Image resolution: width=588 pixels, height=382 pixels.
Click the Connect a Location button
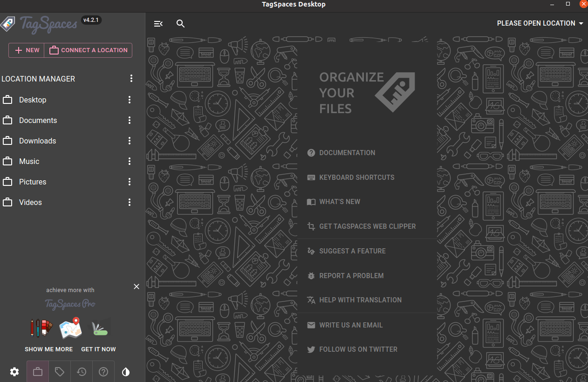click(x=88, y=50)
